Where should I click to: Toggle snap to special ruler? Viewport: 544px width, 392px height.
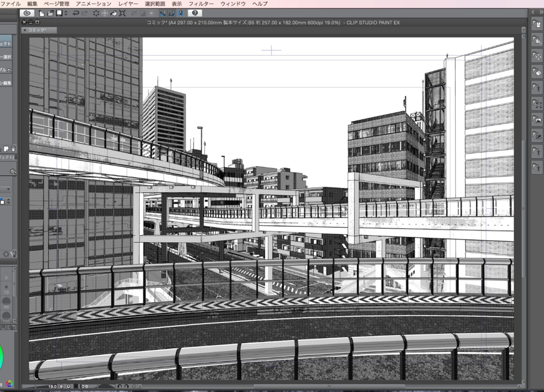coord(172,13)
